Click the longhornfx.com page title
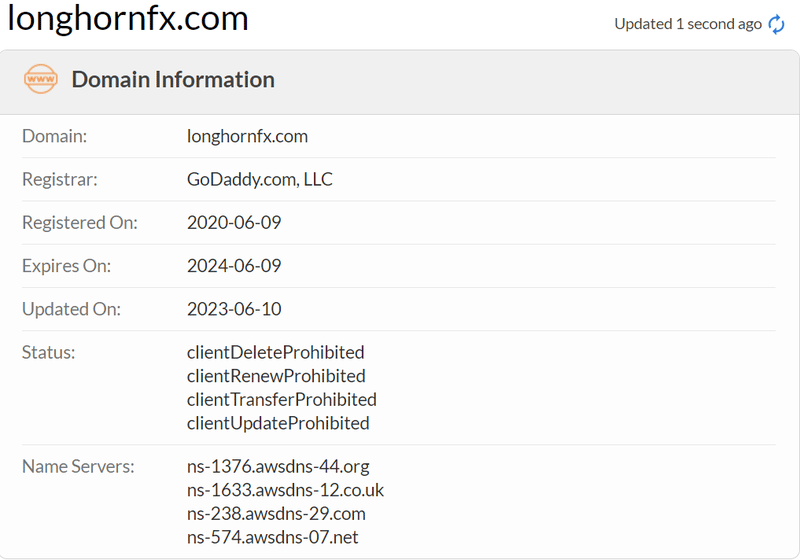Viewport: 800px width, 560px height. click(128, 18)
